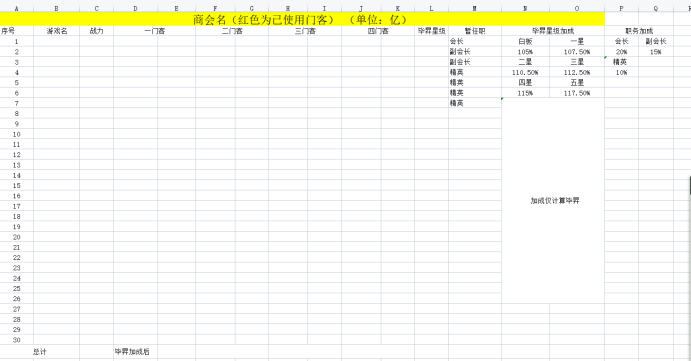Click the 毕昇加成后 cell
The width and height of the screenshot is (691, 361).
click(x=132, y=351)
